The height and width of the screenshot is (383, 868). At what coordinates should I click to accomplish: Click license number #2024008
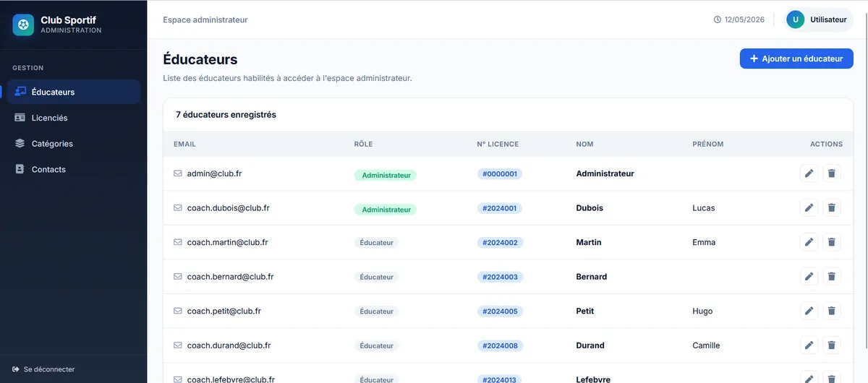point(501,345)
